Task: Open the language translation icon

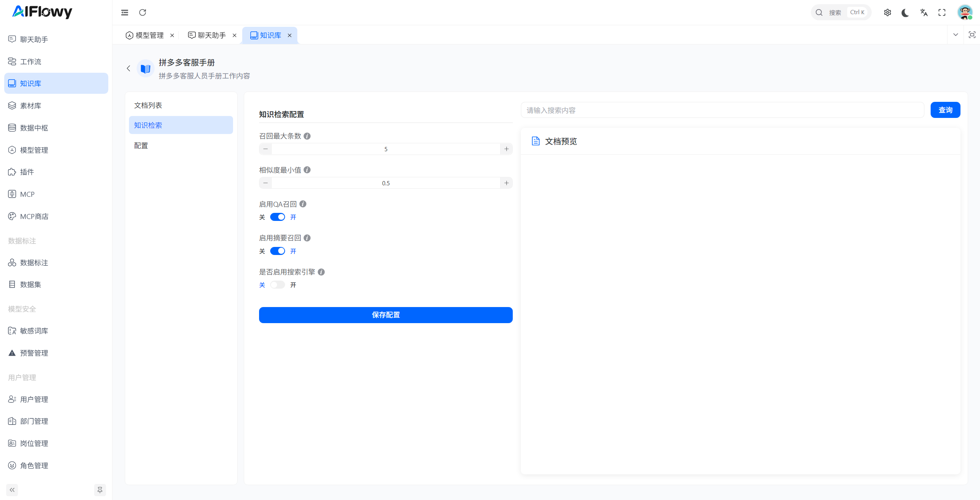Action: tap(924, 13)
